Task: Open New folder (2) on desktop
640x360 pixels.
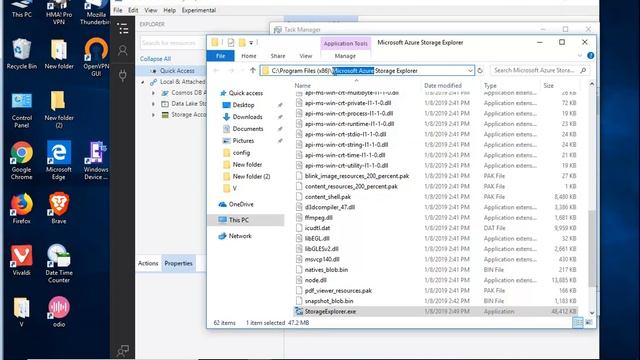Action: [x=59, y=110]
